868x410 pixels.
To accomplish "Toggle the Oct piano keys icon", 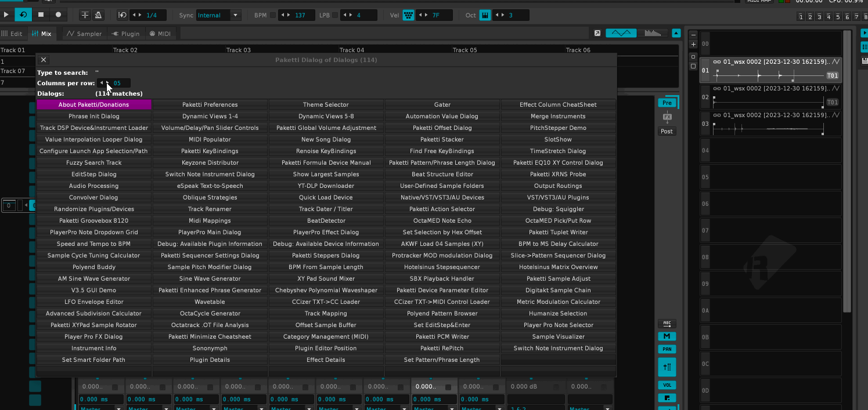I will pos(485,15).
